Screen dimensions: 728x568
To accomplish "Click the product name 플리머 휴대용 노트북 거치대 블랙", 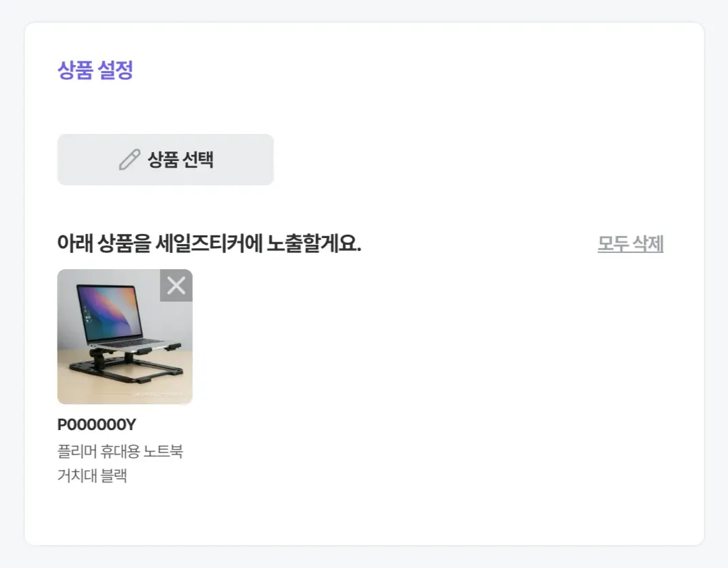I will point(120,463).
